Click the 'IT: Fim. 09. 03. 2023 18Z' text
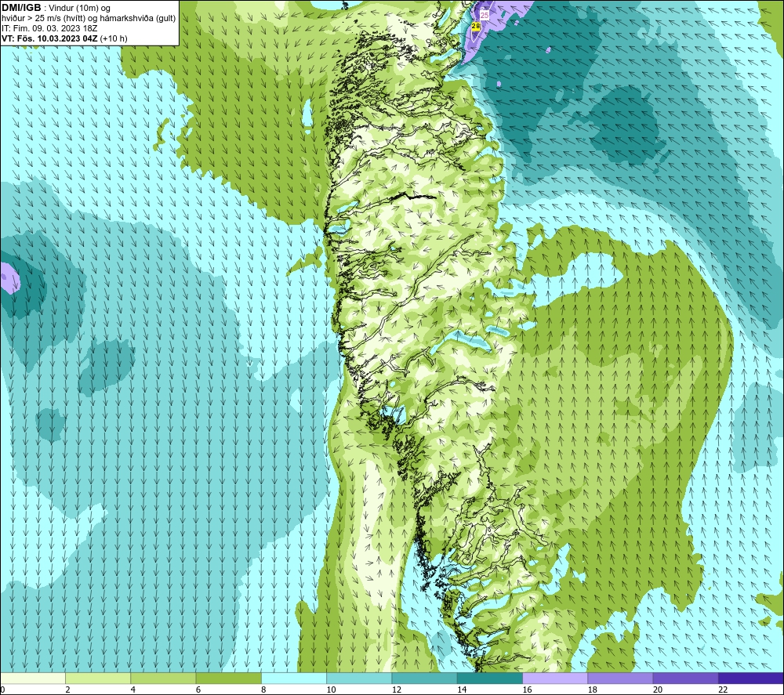Screen dimensions: 784x695 click(x=49, y=28)
